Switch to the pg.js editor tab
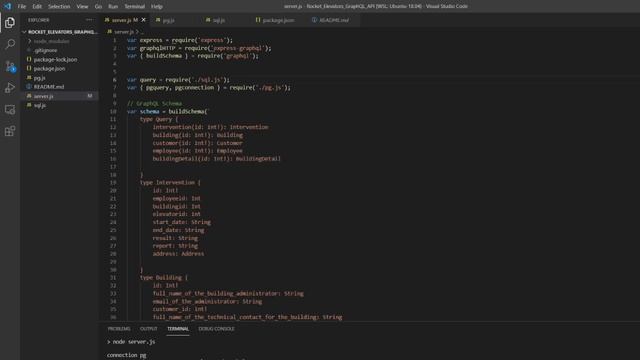640x360 pixels. coord(169,20)
